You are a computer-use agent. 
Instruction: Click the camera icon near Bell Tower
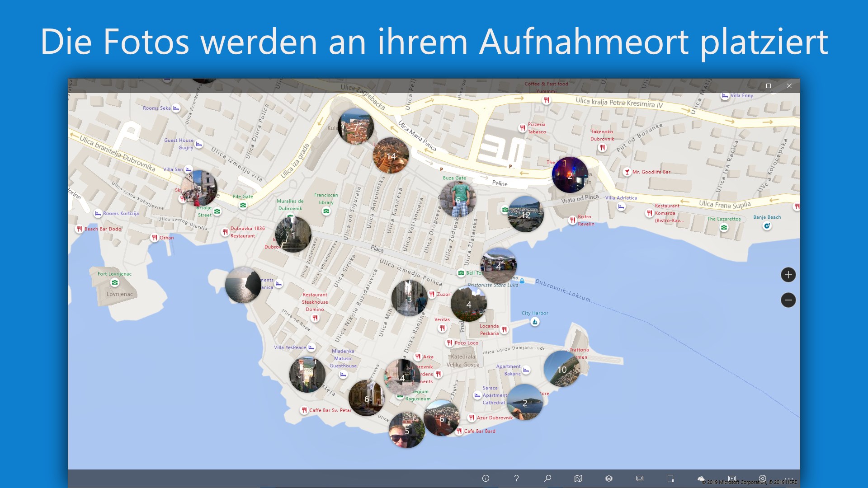click(462, 273)
